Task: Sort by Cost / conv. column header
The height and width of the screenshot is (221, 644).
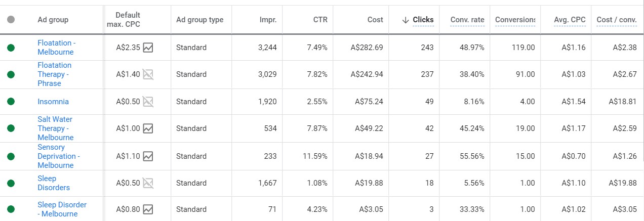Action: 616,20
